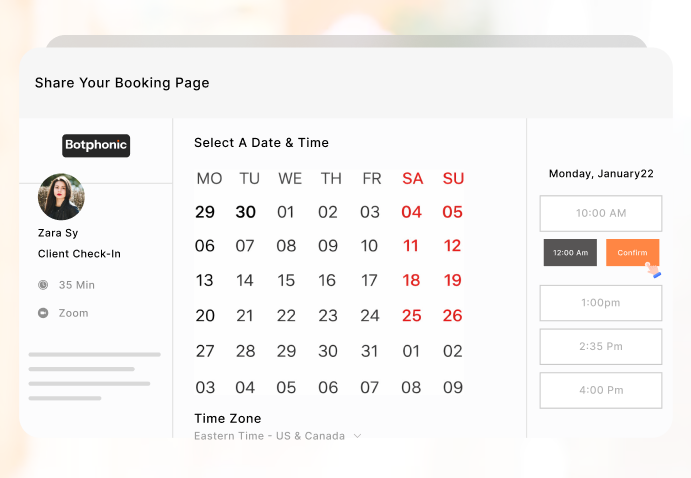Click the Time Zone chevron arrow
691x478 pixels.
pyautogui.click(x=357, y=436)
